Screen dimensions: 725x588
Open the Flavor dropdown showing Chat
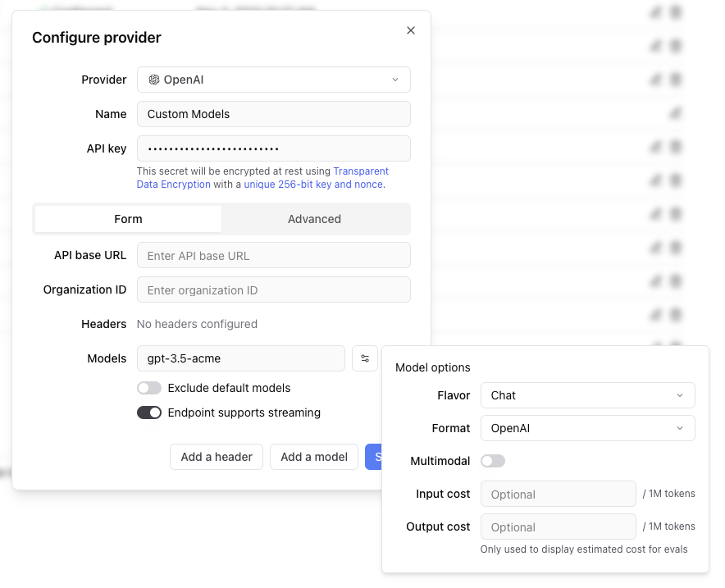point(587,395)
